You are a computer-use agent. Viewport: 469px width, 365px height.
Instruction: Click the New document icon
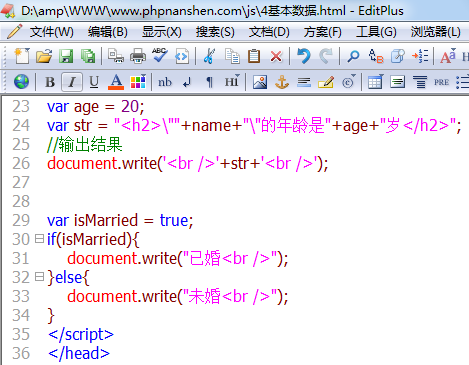(x=22, y=56)
